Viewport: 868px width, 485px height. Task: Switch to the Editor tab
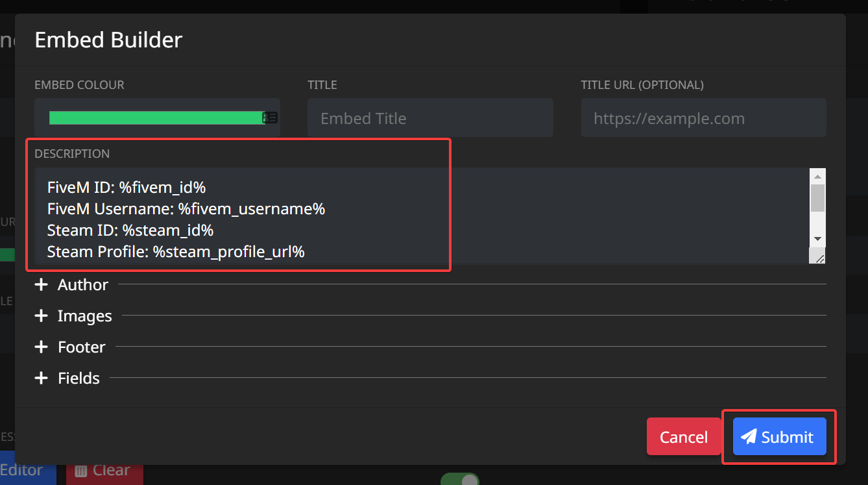[x=23, y=469]
